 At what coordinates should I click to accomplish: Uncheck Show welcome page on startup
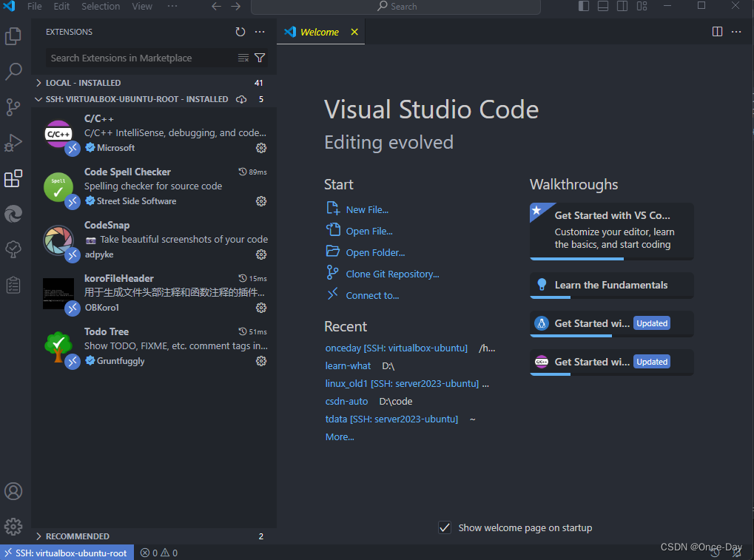click(x=445, y=527)
